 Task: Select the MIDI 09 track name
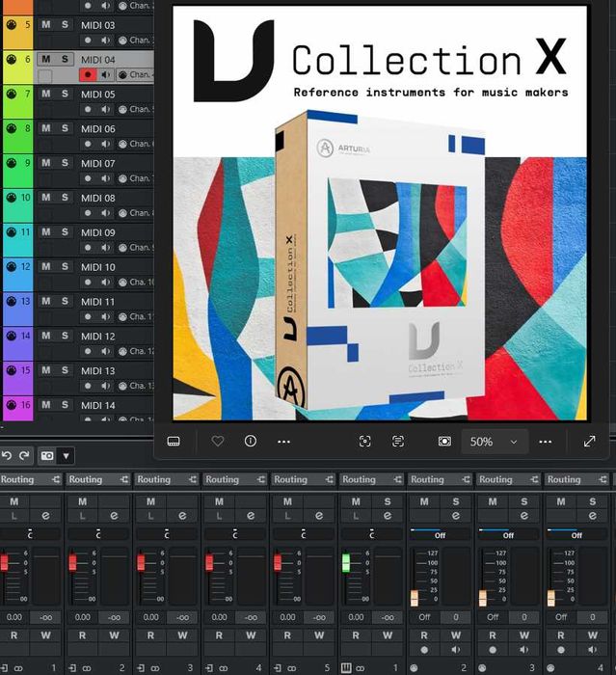(98, 232)
